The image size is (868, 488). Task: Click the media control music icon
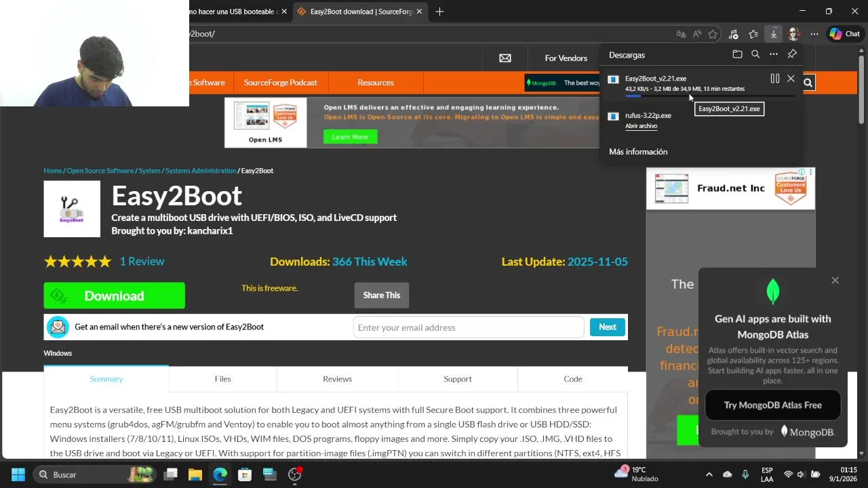tap(733, 34)
